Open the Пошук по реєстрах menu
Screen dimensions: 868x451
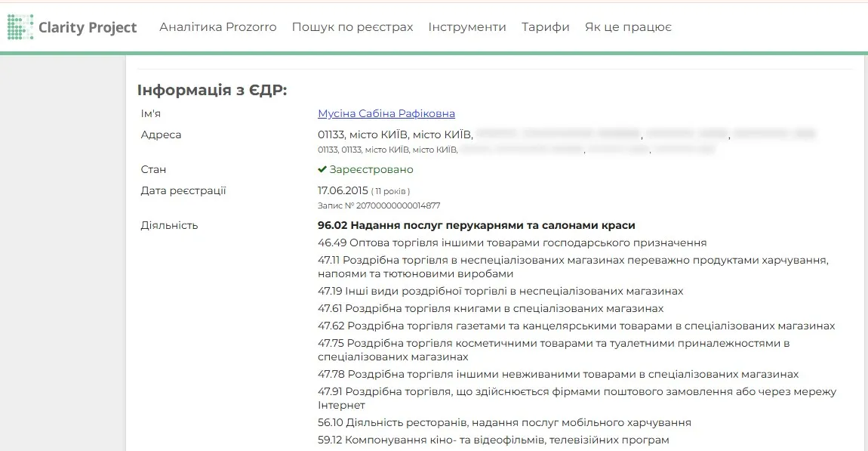(x=352, y=27)
